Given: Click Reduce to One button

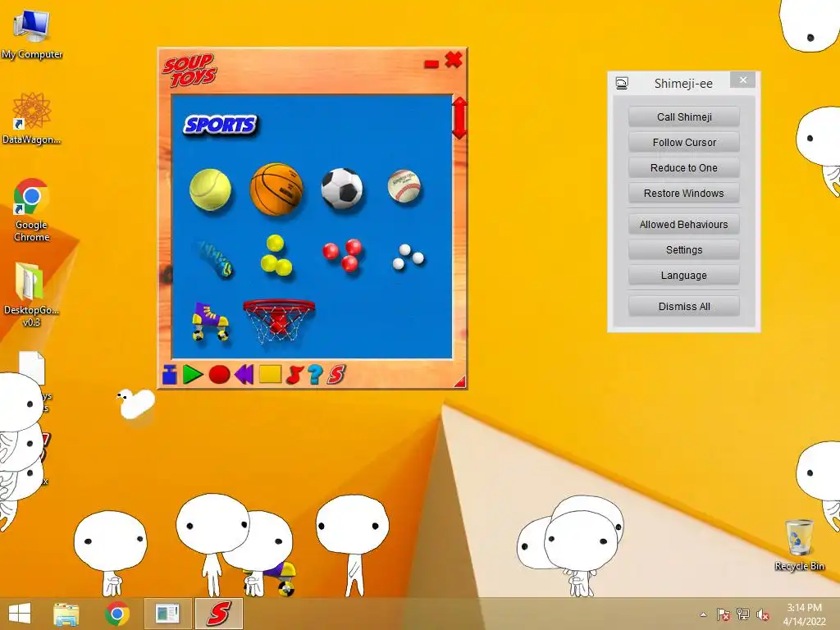Looking at the screenshot, I should click(684, 167).
